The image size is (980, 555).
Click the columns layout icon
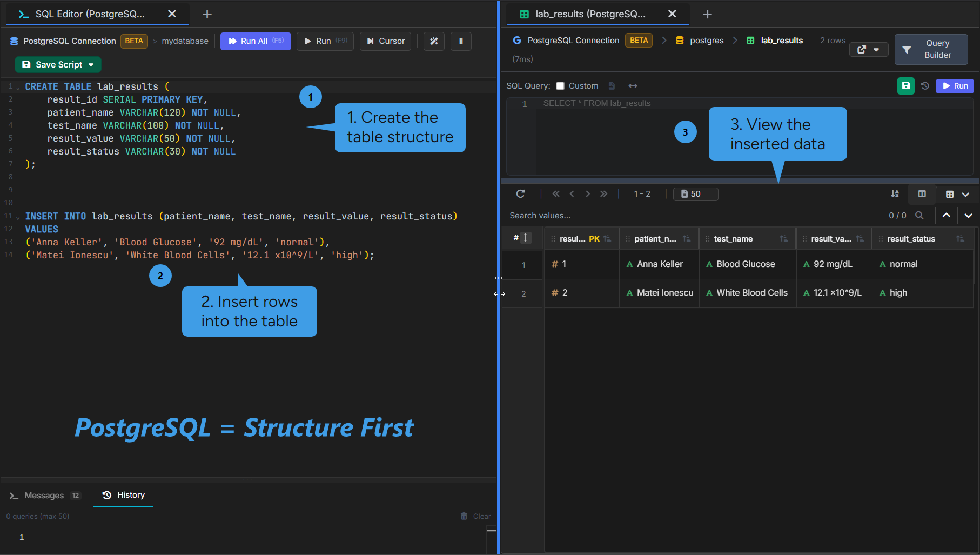[x=922, y=194]
